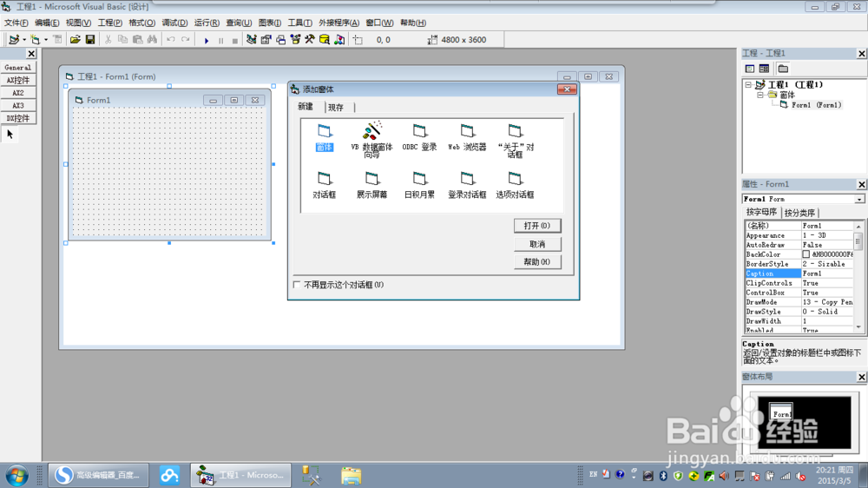Click 帮助(H) button in dialog
Viewport: 868px width, 488px height.
(x=537, y=261)
